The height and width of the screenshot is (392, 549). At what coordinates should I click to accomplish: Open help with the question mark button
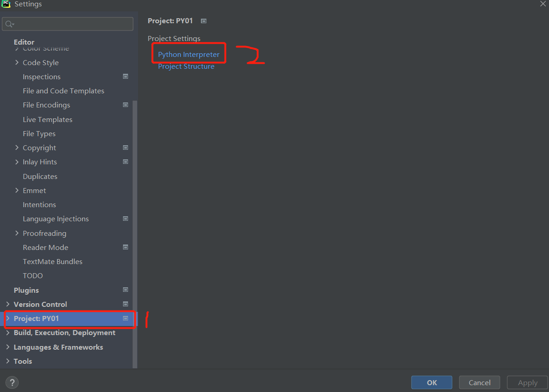12,382
